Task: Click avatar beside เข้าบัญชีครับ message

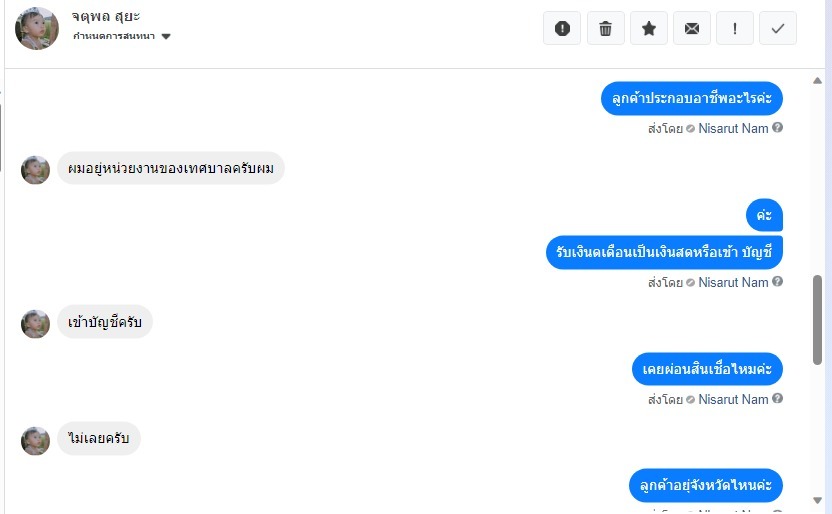Action: coord(35,324)
